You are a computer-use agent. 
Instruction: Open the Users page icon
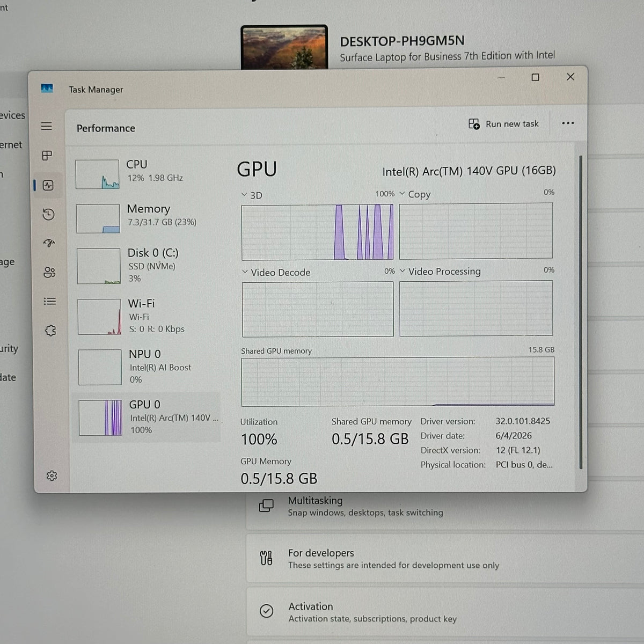(x=49, y=272)
